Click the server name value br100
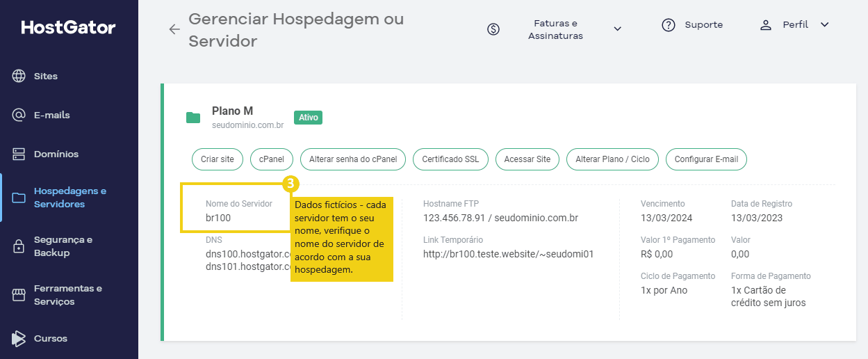Image resolution: width=868 pixels, height=359 pixels. click(218, 218)
